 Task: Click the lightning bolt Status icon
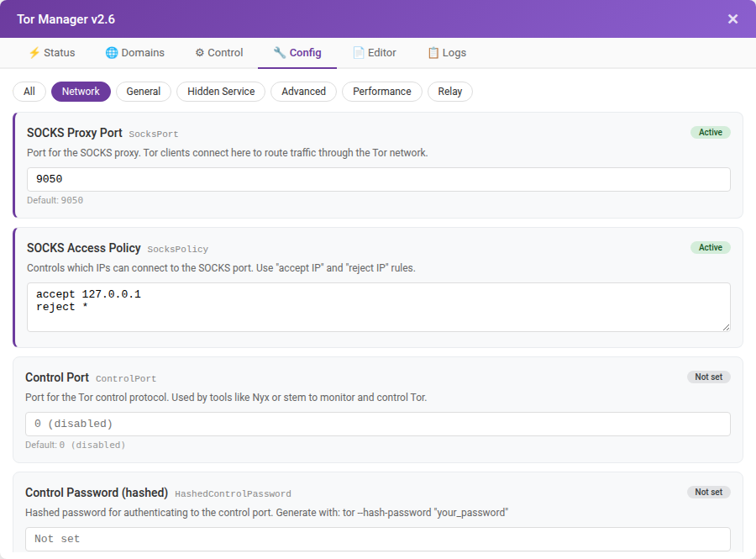coord(34,53)
